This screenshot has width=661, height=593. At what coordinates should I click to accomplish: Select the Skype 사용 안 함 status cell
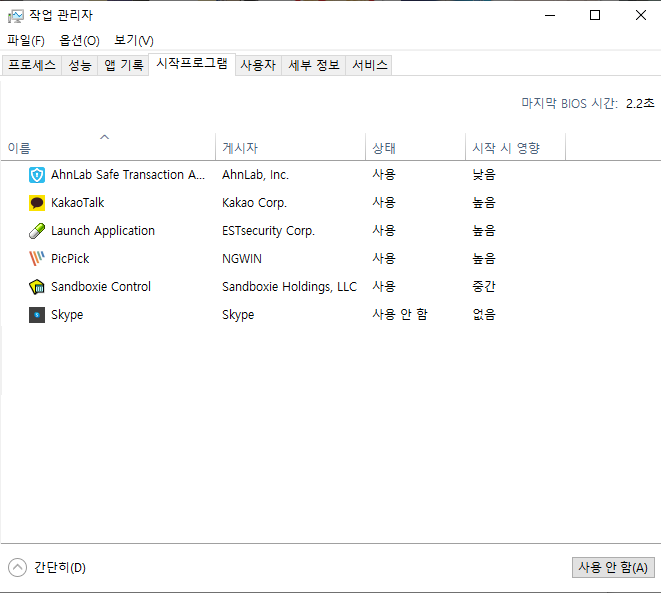400,315
